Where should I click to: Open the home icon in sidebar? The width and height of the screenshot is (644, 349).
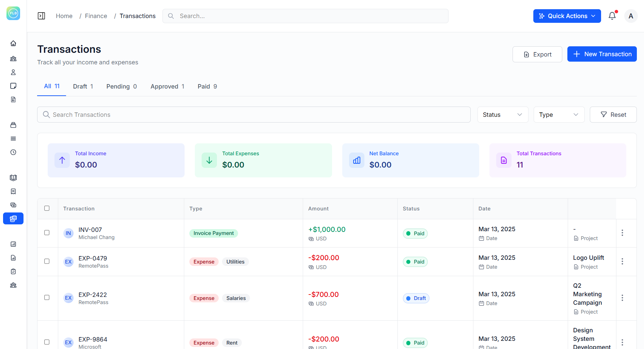[x=13, y=43]
